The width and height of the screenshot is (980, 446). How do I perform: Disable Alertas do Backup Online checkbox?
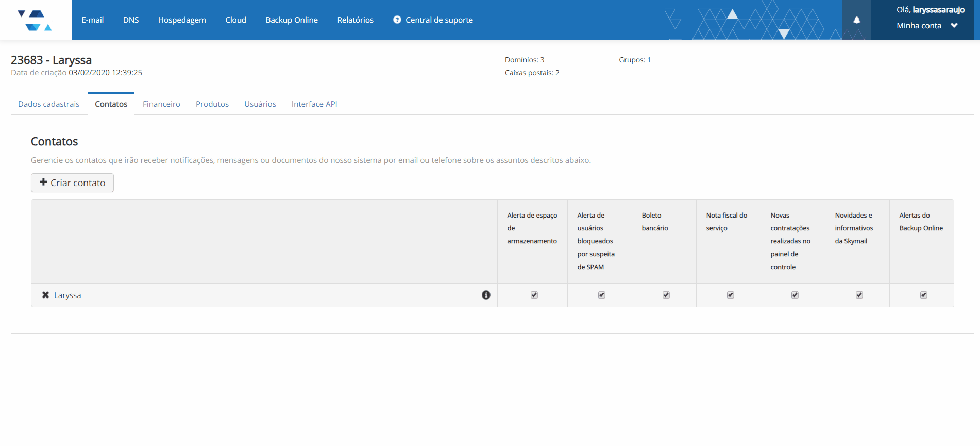923,295
